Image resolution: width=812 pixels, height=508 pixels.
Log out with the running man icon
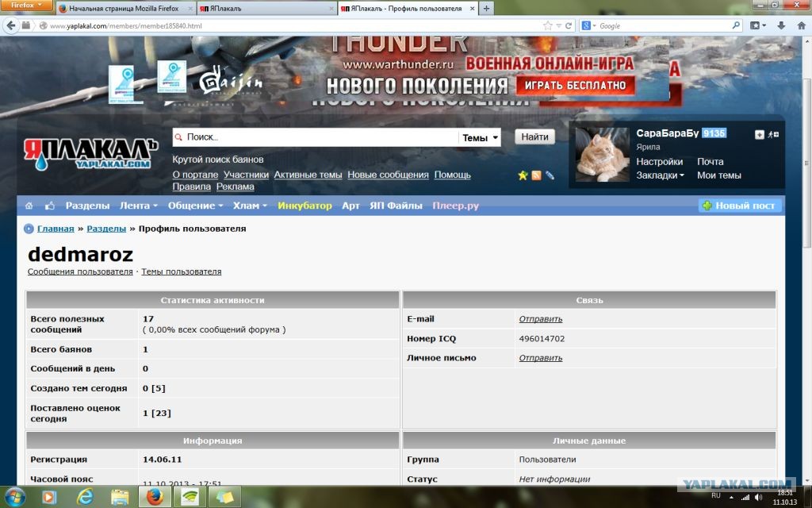click(773, 135)
